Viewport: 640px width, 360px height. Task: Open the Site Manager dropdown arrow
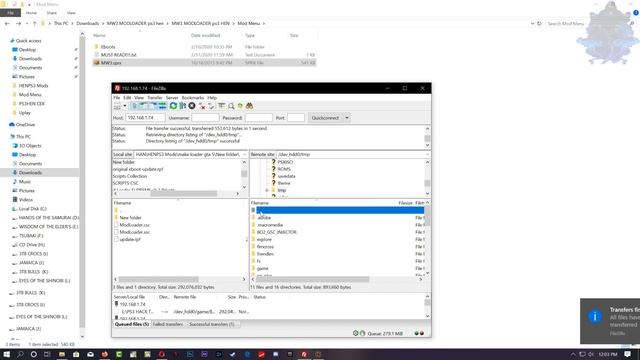click(125, 106)
